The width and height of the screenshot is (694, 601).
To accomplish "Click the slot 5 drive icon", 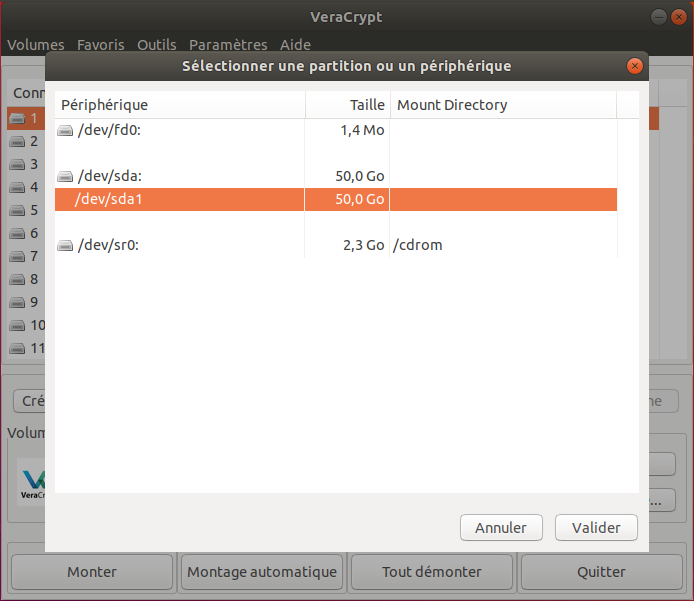I will (x=18, y=210).
